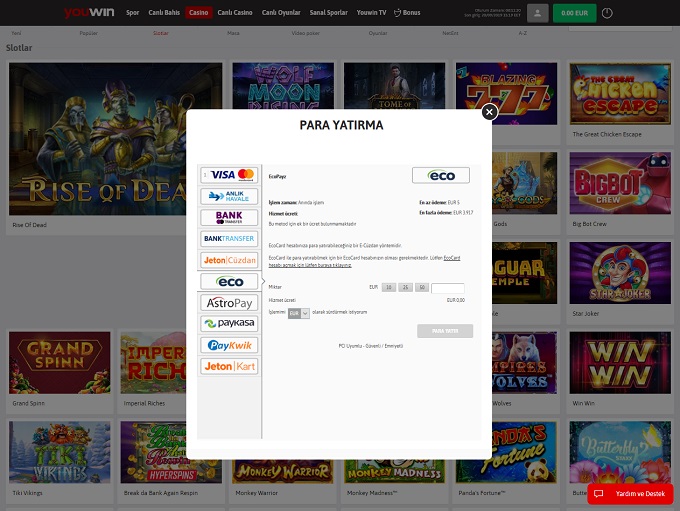Select the 10 EUR preset amount
This screenshot has height=511, width=680.
point(389,287)
